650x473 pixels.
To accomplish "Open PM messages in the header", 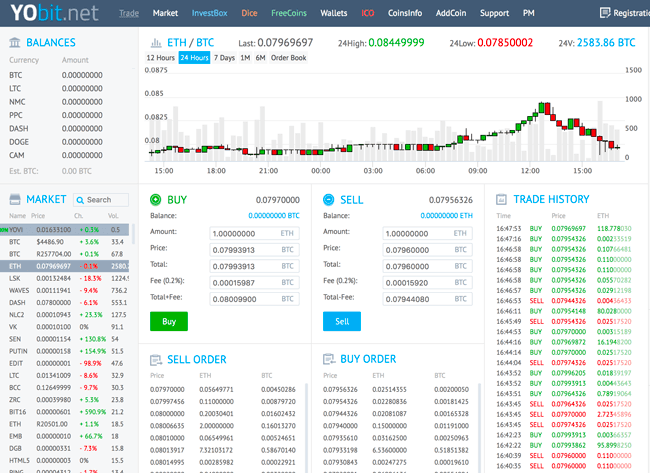I will 529,13.
